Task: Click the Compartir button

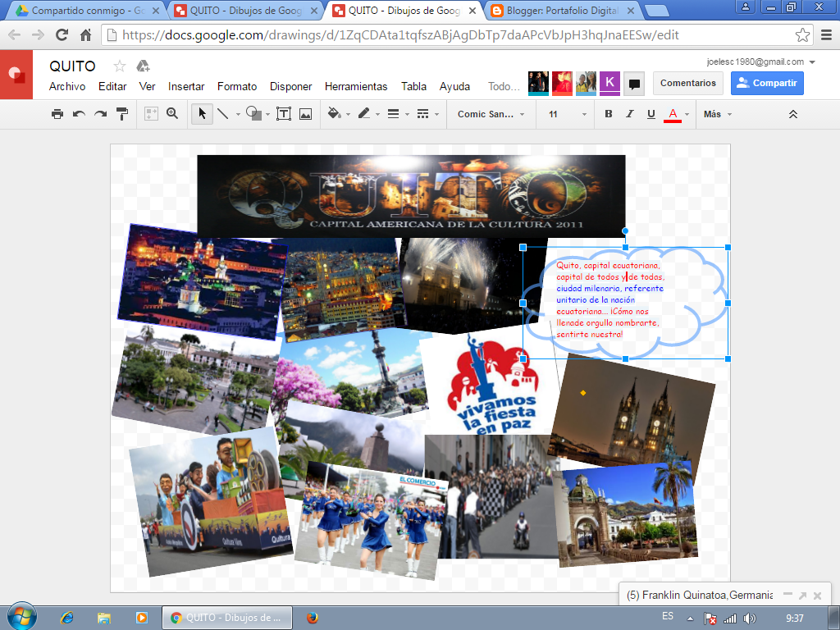Action: pos(766,83)
